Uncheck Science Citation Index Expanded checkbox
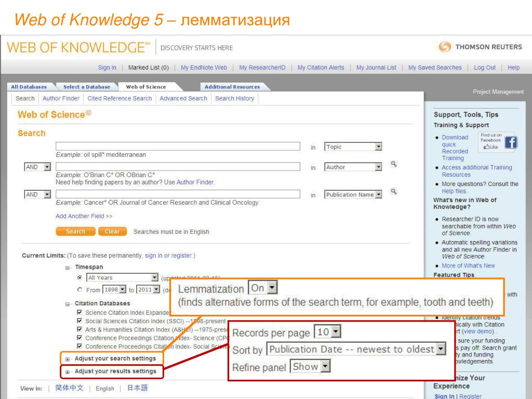The height and width of the screenshot is (399, 532). click(79, 312)
